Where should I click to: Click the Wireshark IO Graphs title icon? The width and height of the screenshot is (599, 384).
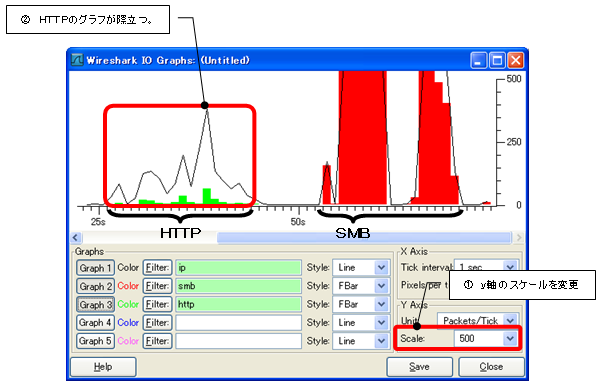point(77,60)
